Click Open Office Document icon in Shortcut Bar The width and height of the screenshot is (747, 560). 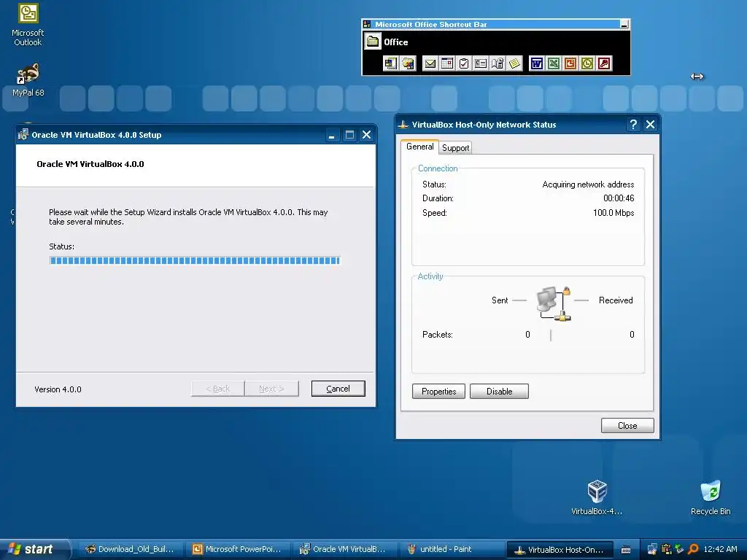(x=408, y=63)
